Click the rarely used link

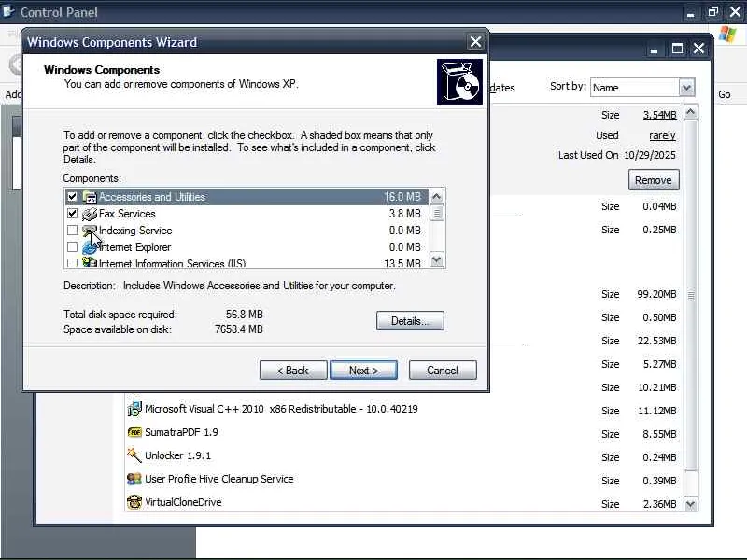662,135
